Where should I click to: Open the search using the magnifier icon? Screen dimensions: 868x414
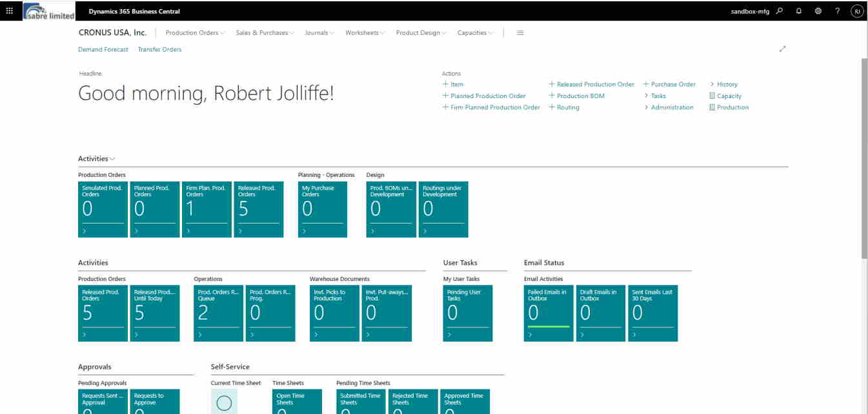click(780, 11)
